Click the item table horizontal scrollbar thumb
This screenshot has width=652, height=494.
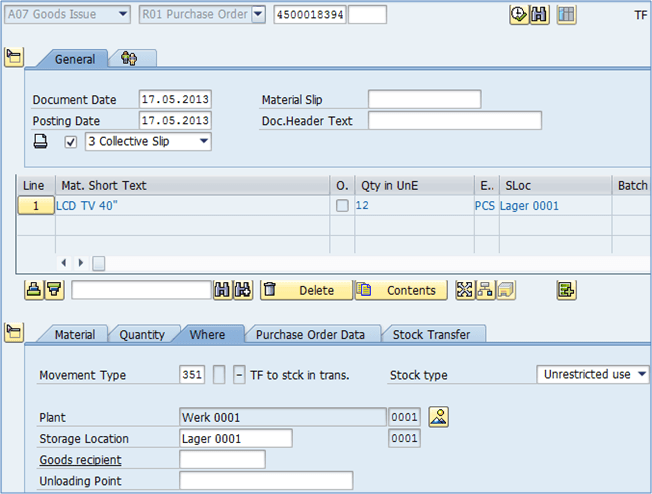(x=99, y=263)
